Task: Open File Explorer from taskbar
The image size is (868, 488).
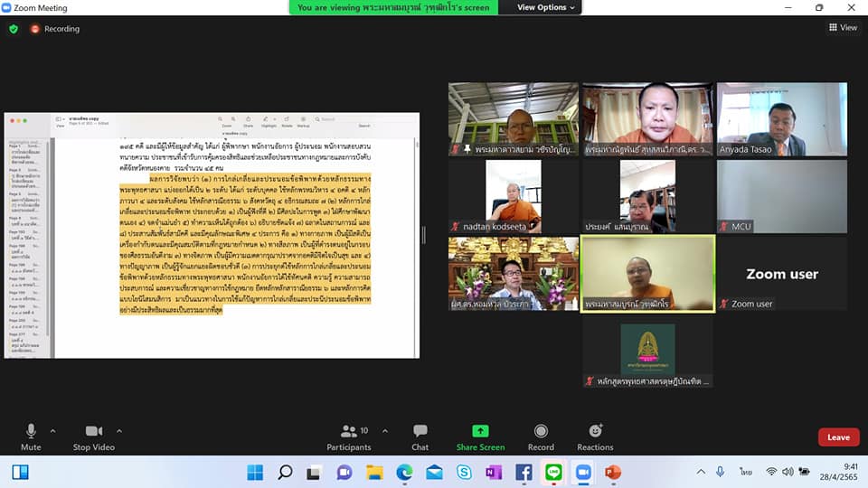Action: coord(374,473)
